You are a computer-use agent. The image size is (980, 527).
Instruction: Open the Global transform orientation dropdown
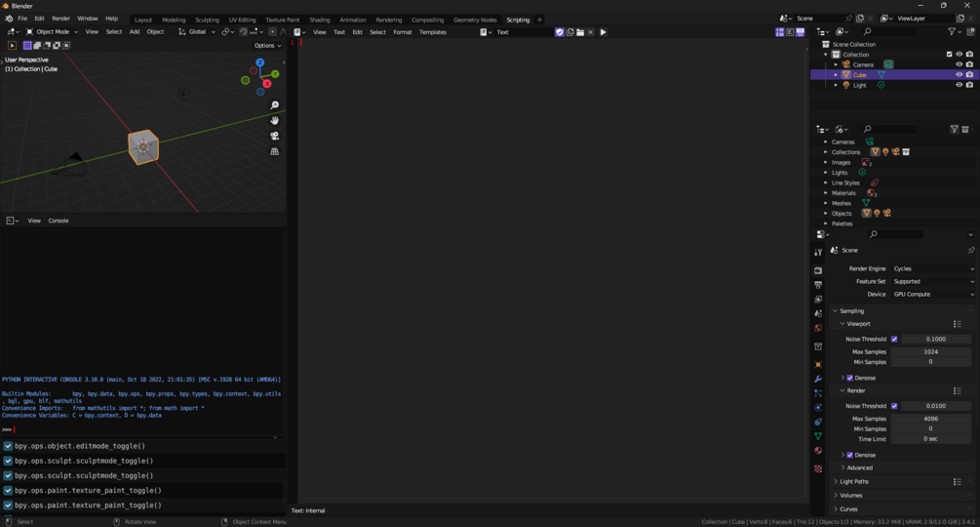click(197, 32)
